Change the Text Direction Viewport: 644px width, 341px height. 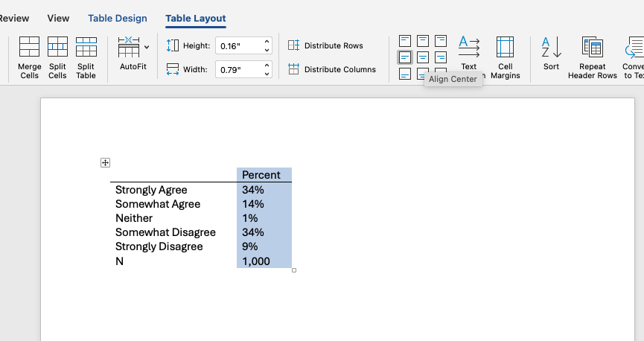(x=468, y=48)
